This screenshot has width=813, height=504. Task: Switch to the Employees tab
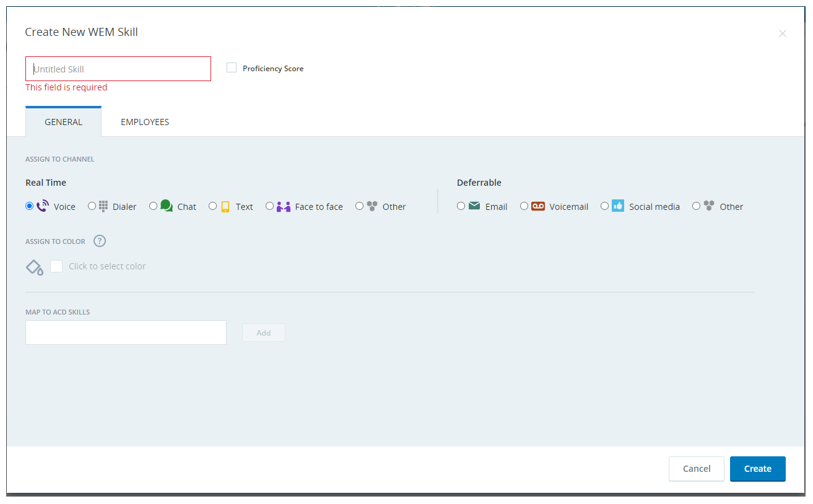[x=145, y=122]
